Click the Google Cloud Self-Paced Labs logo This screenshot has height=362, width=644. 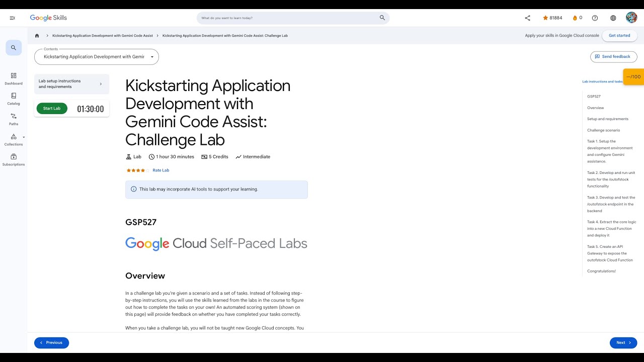pyautogui.click(x=216, y=244)
